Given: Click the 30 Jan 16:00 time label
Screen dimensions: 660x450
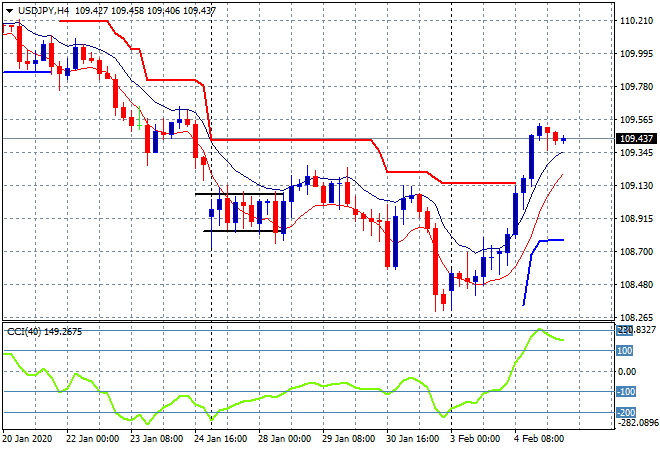Looking at the screenshot, I should [412, 439].
